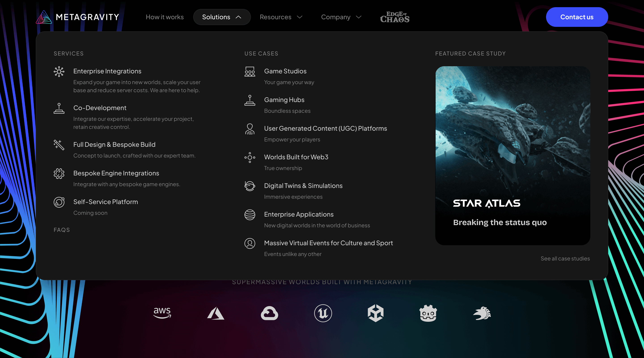Click the Enterprise Applications globe icon

(x=250, y=215)
